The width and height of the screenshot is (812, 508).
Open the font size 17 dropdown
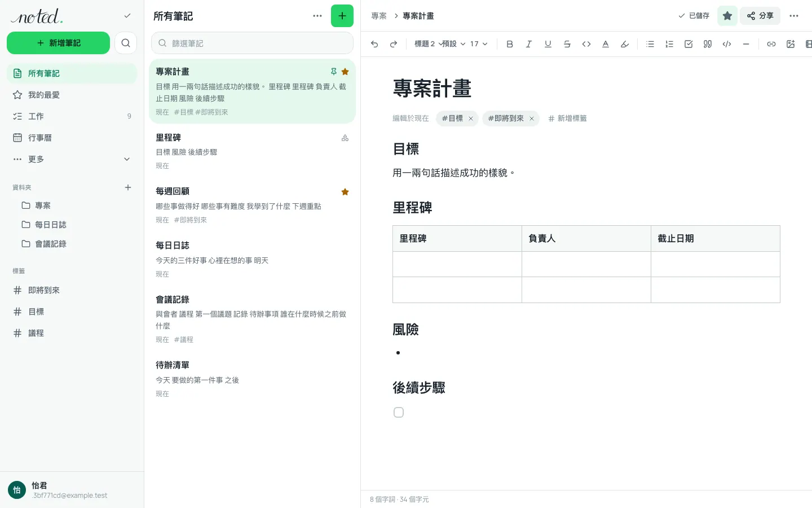point(479,44)
